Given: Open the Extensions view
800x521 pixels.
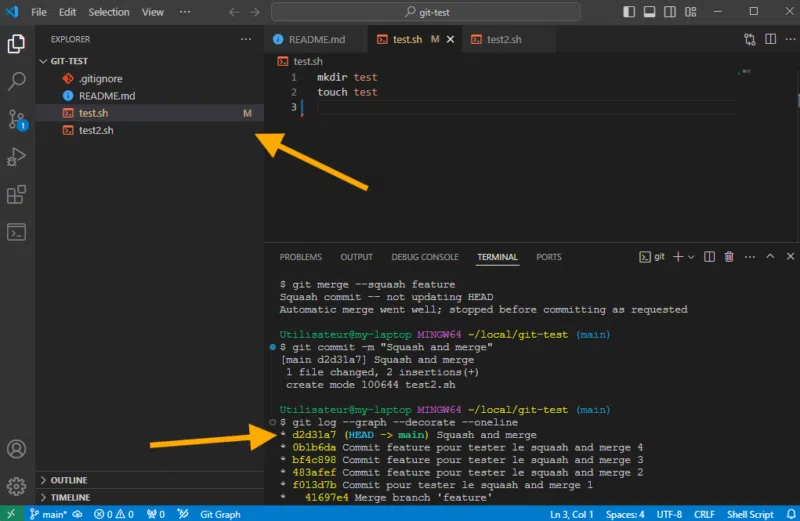Looking at the screenshot, I should (16, 195).
